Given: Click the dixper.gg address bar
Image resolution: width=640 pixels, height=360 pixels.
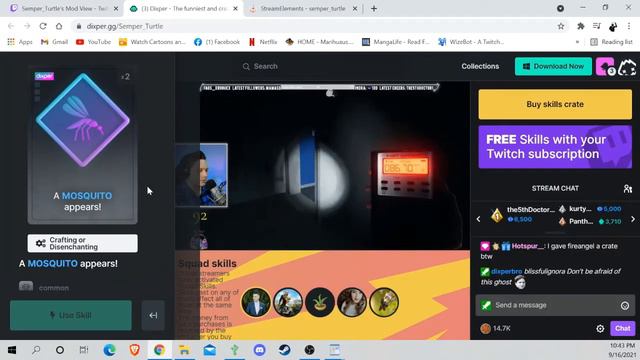Looking at the screenshot, I should tap(314, 26).
